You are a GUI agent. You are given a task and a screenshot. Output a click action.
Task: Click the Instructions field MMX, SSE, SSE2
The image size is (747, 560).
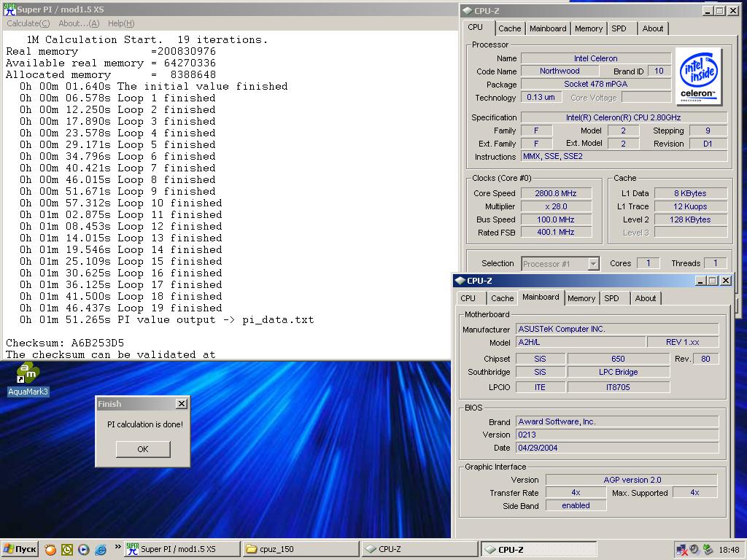point(624,156)
